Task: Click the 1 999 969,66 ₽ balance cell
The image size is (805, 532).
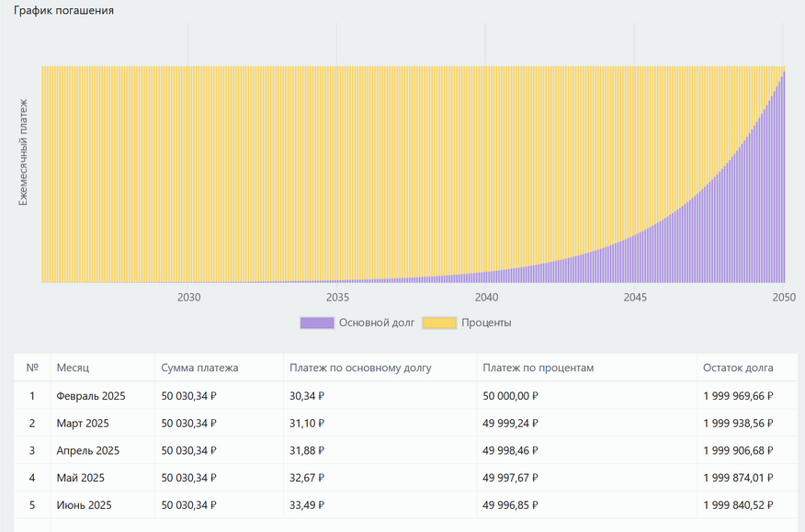Action: 738,396
